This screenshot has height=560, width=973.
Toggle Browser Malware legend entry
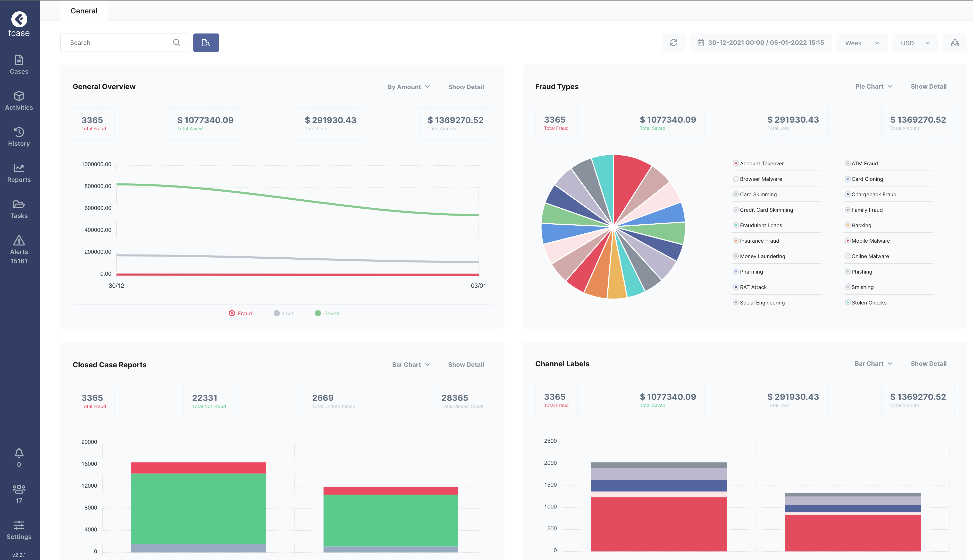click(x=758, y=179)
